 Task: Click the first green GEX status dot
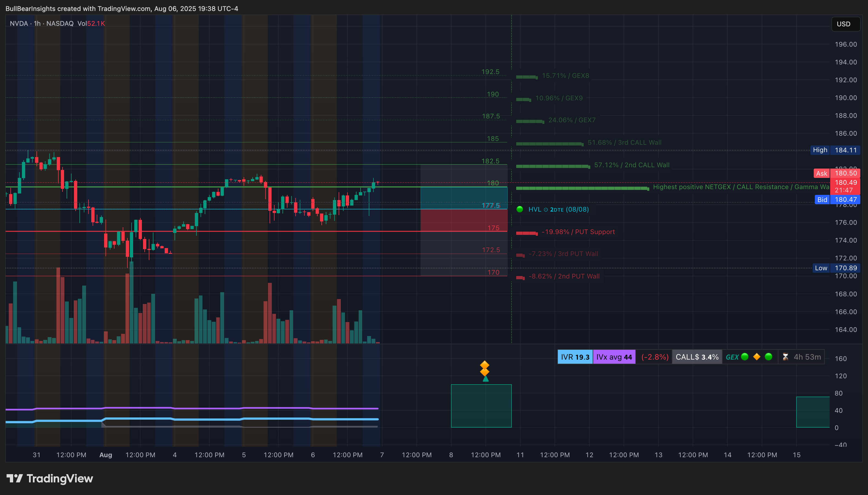coord(745,357)
